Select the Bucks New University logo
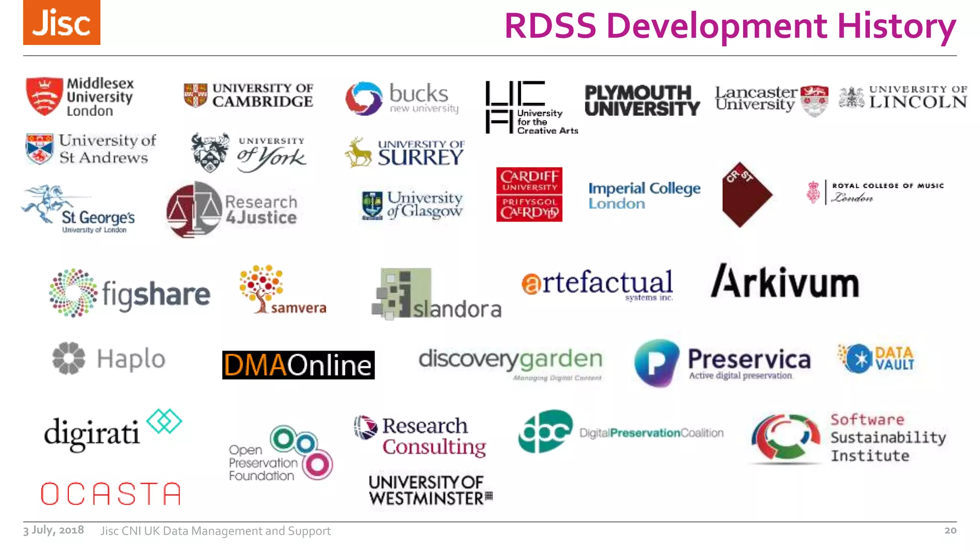Screen dimensions: 980x551 tap(402, 98)
